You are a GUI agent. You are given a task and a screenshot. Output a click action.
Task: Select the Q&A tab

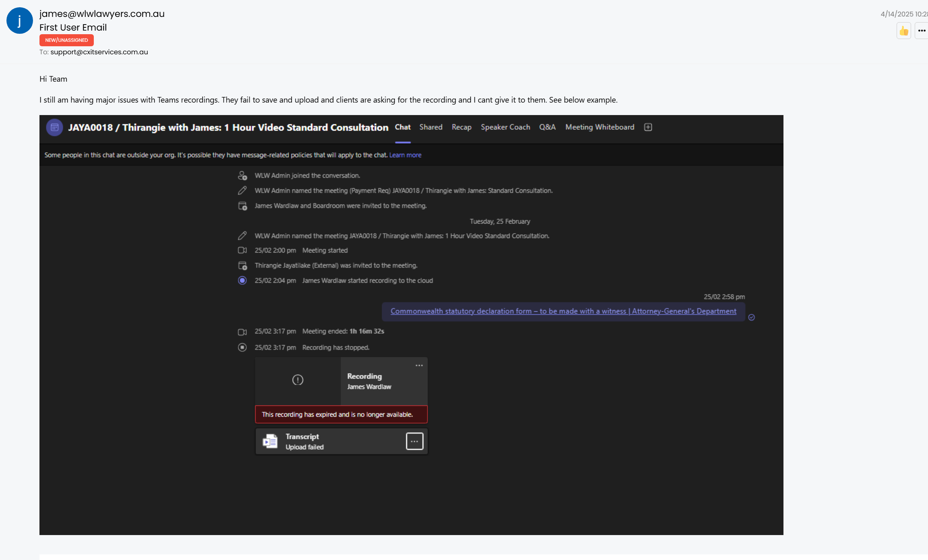tap(548, 127)
